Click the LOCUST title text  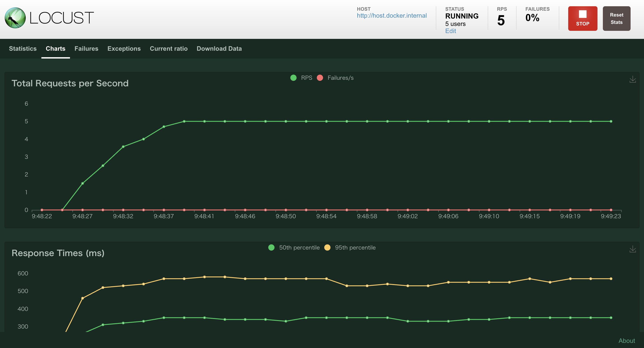61,18
